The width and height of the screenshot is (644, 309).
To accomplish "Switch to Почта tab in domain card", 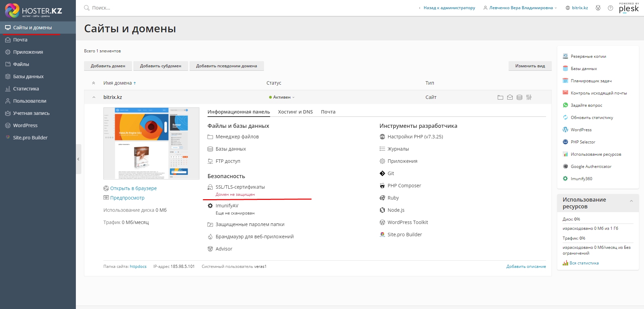I will click(328, 112).
